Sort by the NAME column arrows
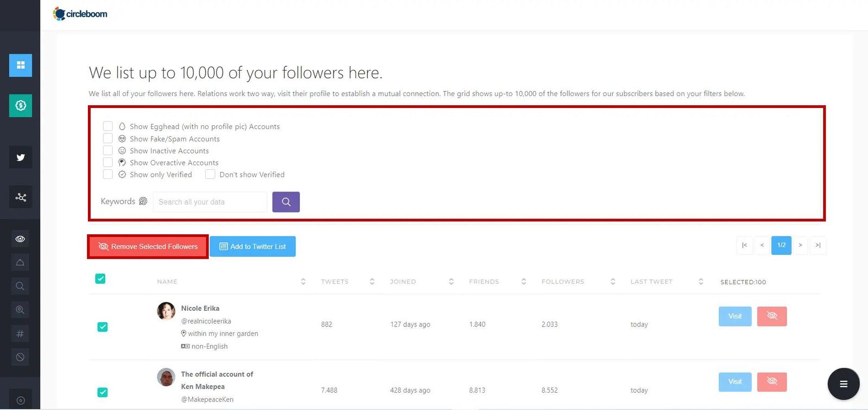This screenshot has width=868, height=410. coord(303,281)
